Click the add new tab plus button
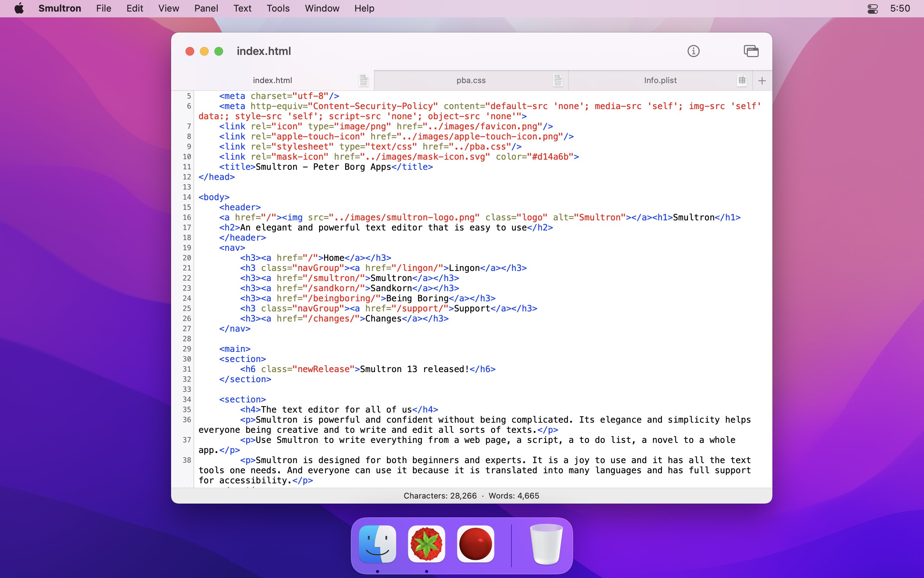This screenshot has height=578, width=924. point(762,81)
